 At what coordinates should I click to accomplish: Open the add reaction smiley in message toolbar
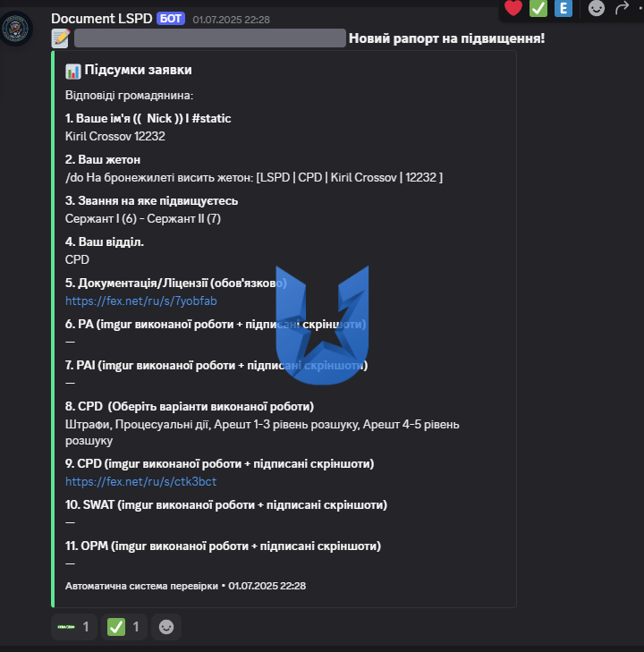(597, 8)
